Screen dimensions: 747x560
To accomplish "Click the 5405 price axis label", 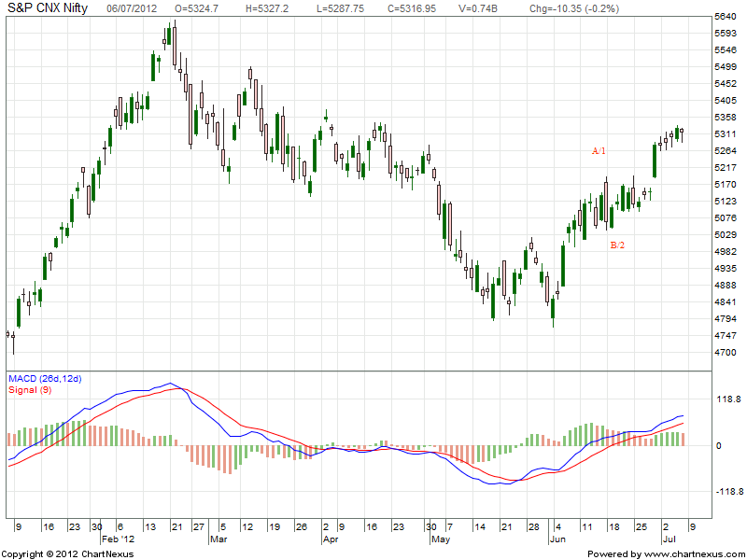I will (726, 101).
